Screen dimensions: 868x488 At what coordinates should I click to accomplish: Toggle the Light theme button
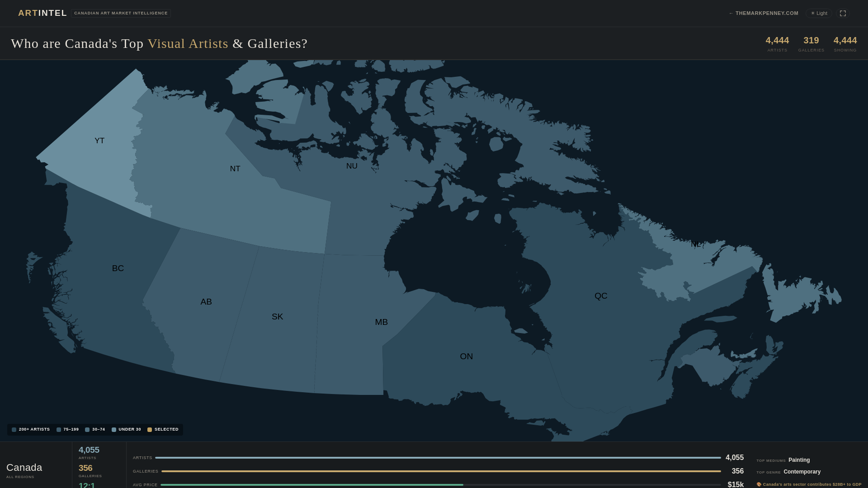pyautogui.click(x=819, y=14)
